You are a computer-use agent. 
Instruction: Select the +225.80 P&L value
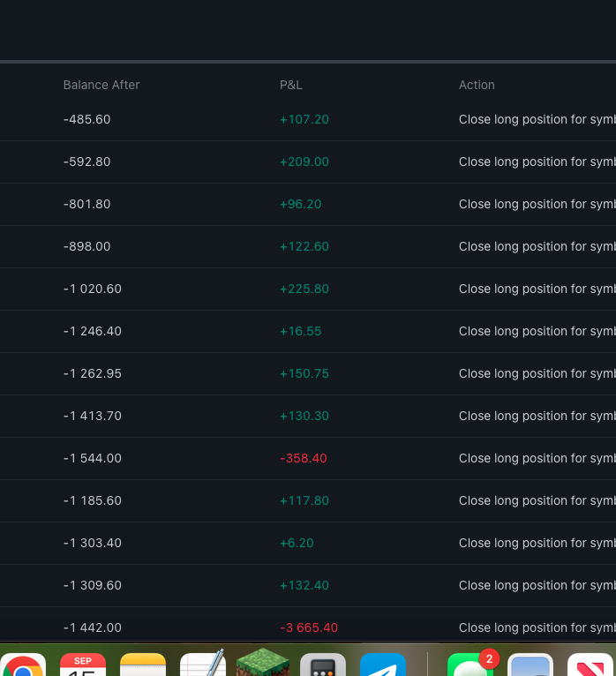click(304, 289)
